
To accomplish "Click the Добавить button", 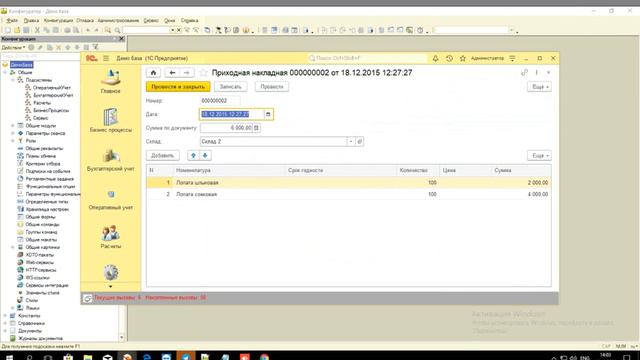I will tap(162, 156).
